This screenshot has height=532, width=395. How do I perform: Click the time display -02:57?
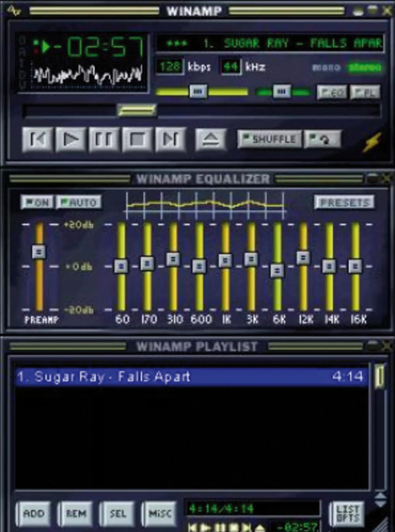tap(99, 47)
